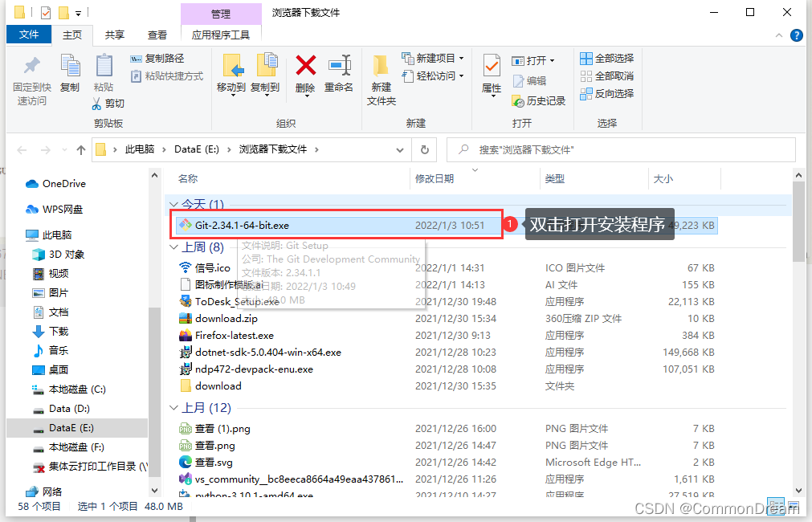The image size is (812, 522).
Task: Open the 文件 menu
Action: point(29,35)
